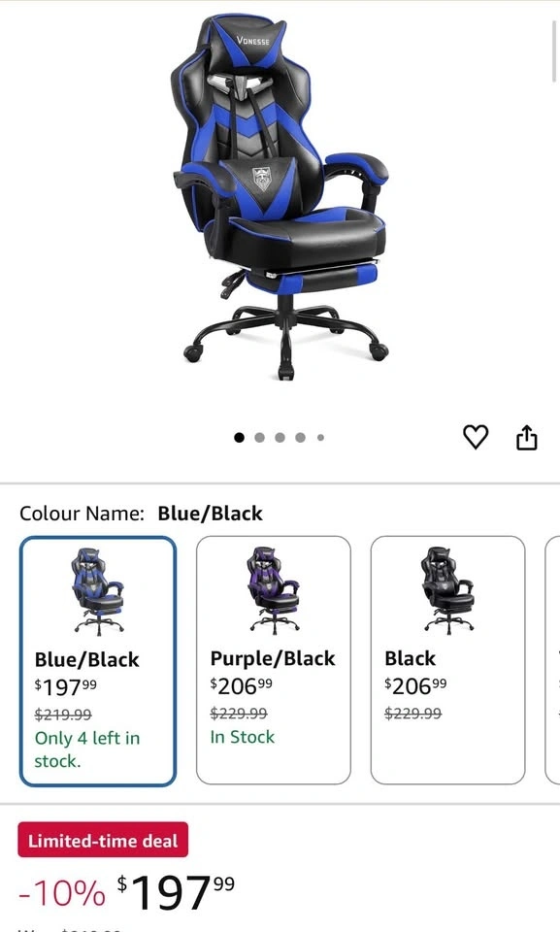Open the main blue gaming chair image
This screenshot has height=932, width=560.
point(280,196)
